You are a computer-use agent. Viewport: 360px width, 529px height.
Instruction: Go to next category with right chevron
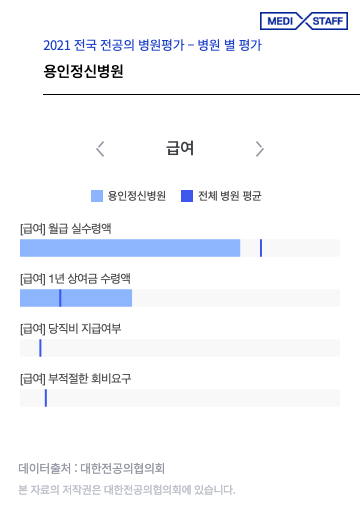click(259, 149)
